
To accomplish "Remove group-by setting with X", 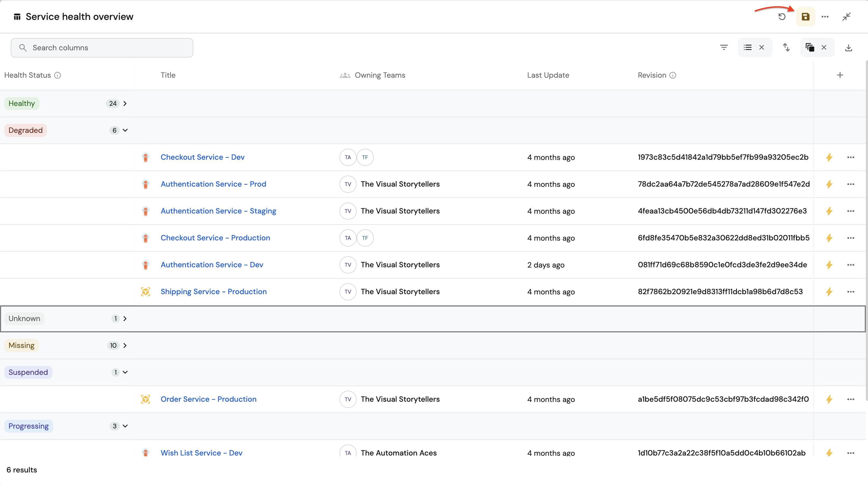I will [x=762, y=48].
